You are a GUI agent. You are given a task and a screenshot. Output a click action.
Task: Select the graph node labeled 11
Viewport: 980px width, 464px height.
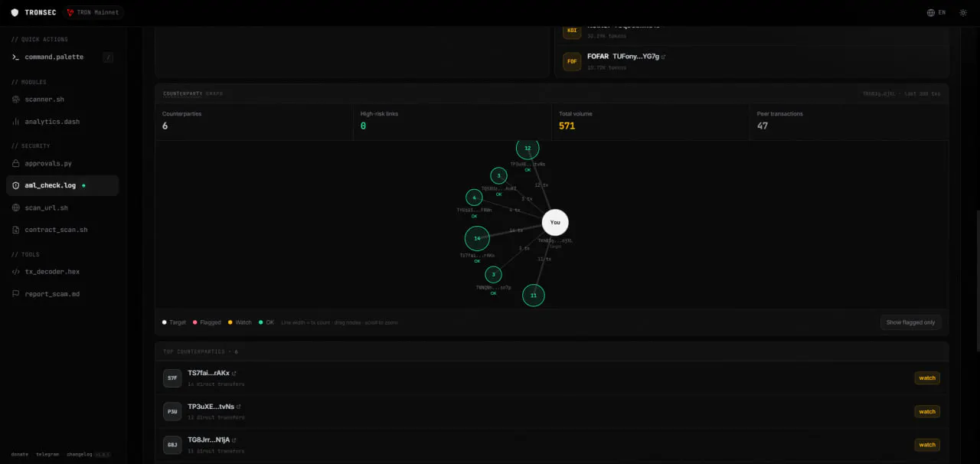coord(534,295)
